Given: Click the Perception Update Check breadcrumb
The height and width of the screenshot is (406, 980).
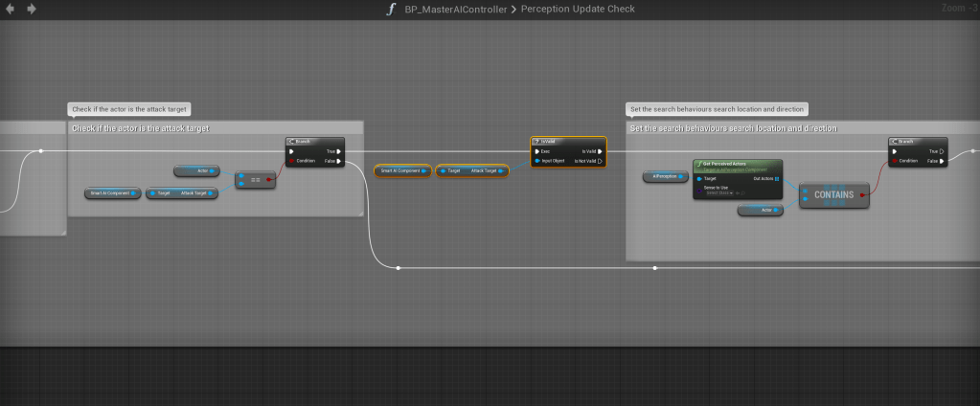Looking at the screenshot, I should 578,9.
